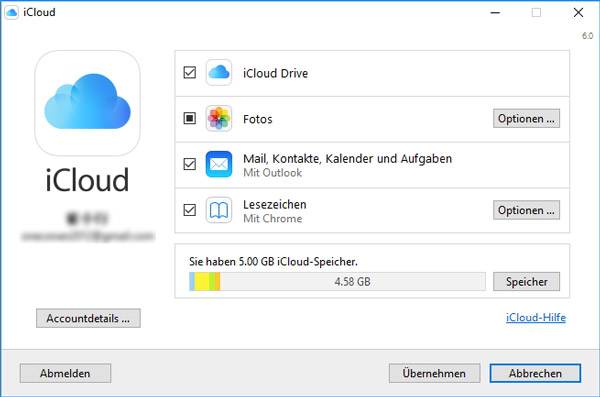Sign out with Abmelden
Screen dimensions: 600x397
tap(65, 373)
